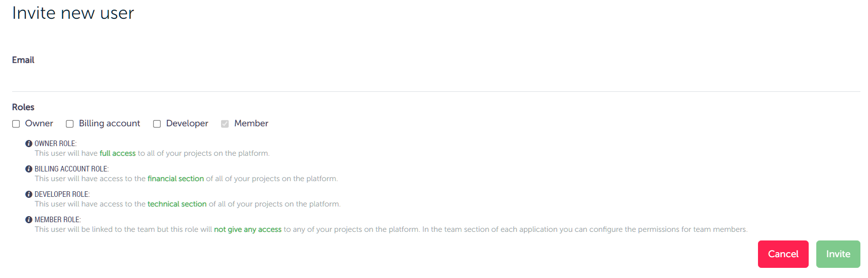Check the Developer role checkbox
Viewport: 868px width, 278px height.
point(157,124)
